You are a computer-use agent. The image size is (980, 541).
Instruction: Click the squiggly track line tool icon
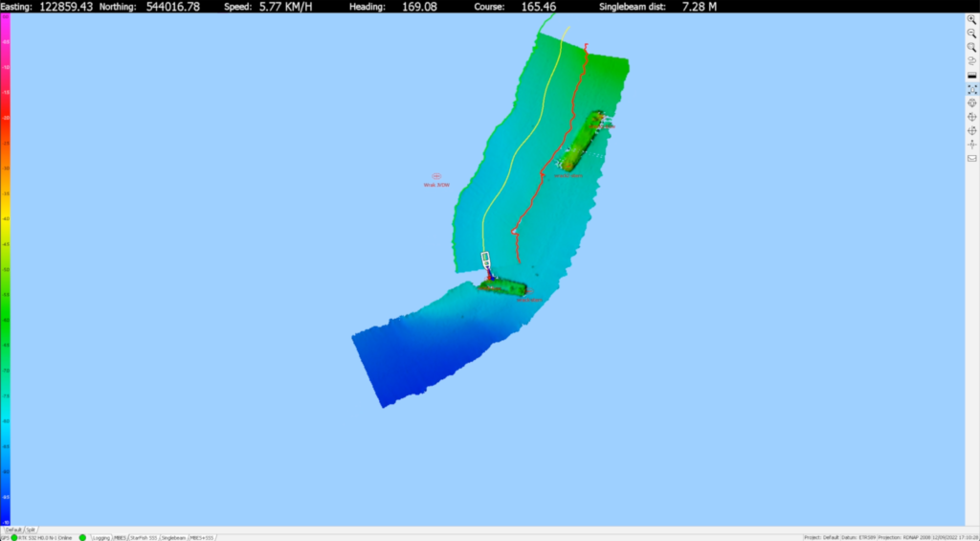pos(972,60)
